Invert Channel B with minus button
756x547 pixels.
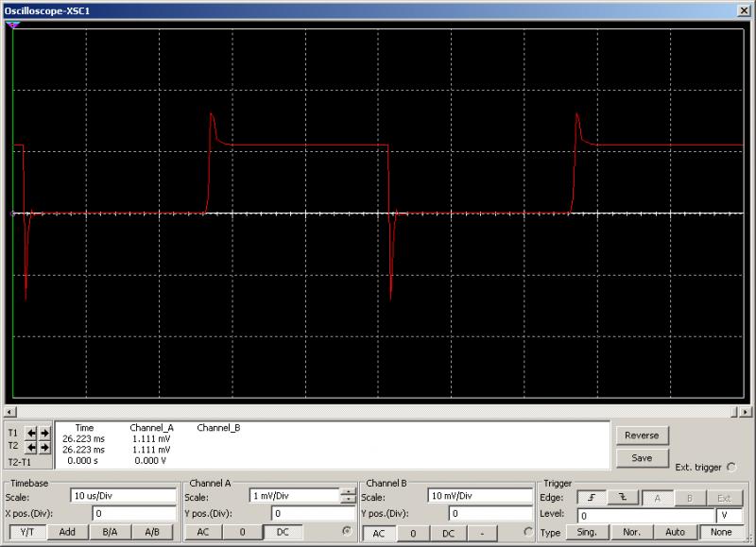coord(482,533)
